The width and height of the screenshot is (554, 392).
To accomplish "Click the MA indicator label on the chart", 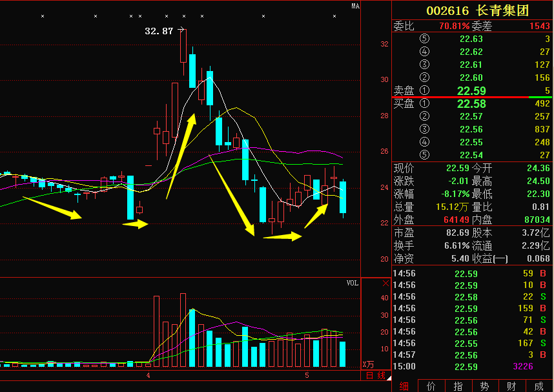I will point(354,6).
